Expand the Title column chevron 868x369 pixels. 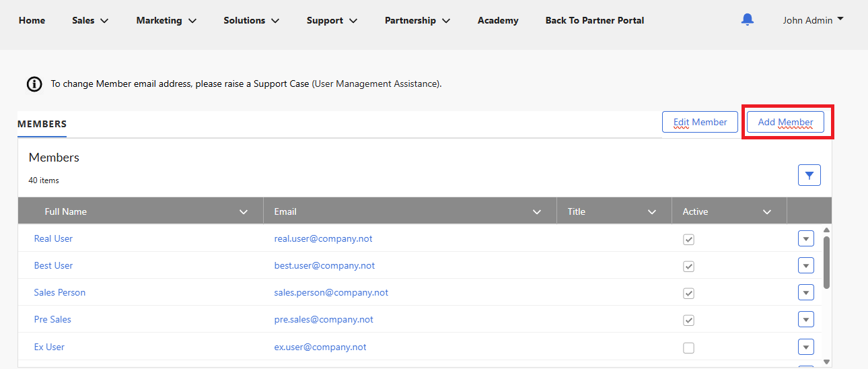point(651,211)
